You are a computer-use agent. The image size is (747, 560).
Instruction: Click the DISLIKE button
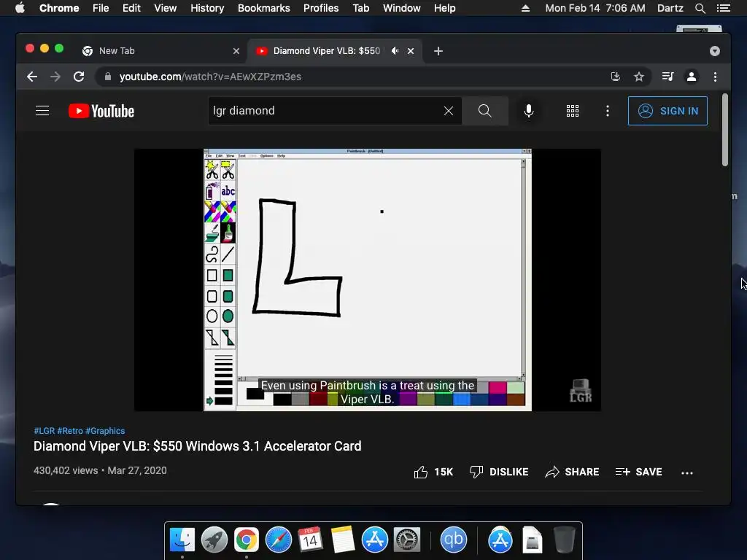point(499,472)
